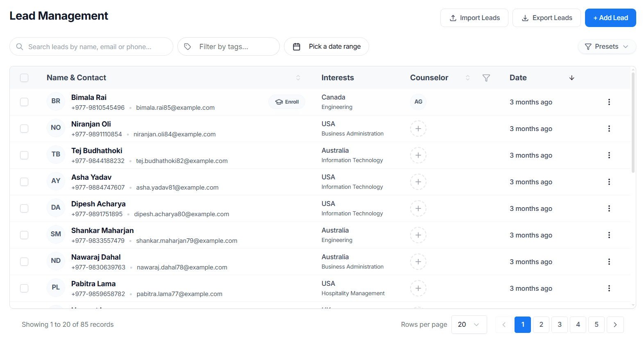644x337 pixels.
Task: Select the Dipesh Acharya row checkbox
Action: click(24, 208)
